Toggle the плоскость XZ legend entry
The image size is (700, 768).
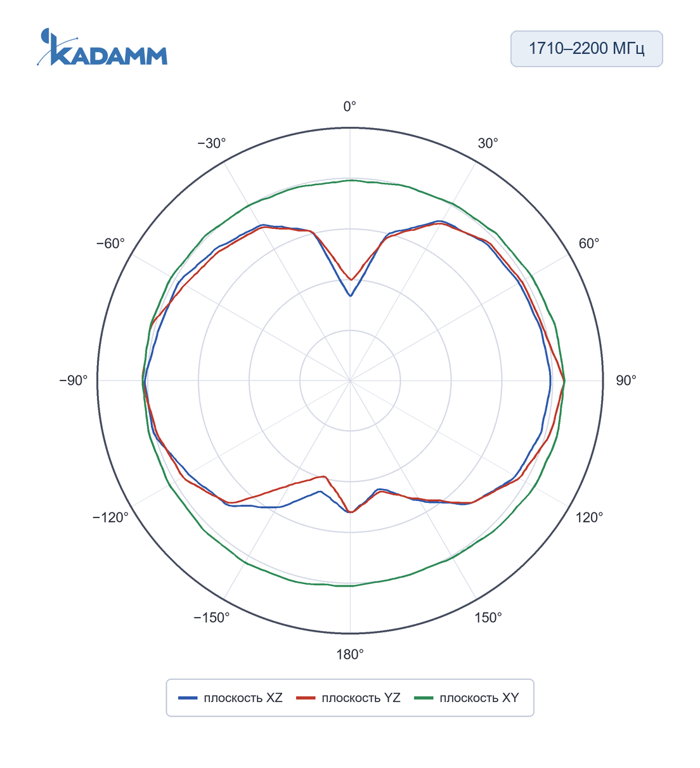(x=231, y=698)
